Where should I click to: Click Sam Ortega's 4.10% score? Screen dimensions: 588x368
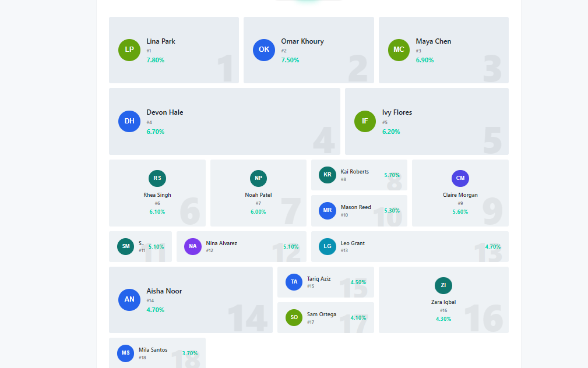coord(358,318)
